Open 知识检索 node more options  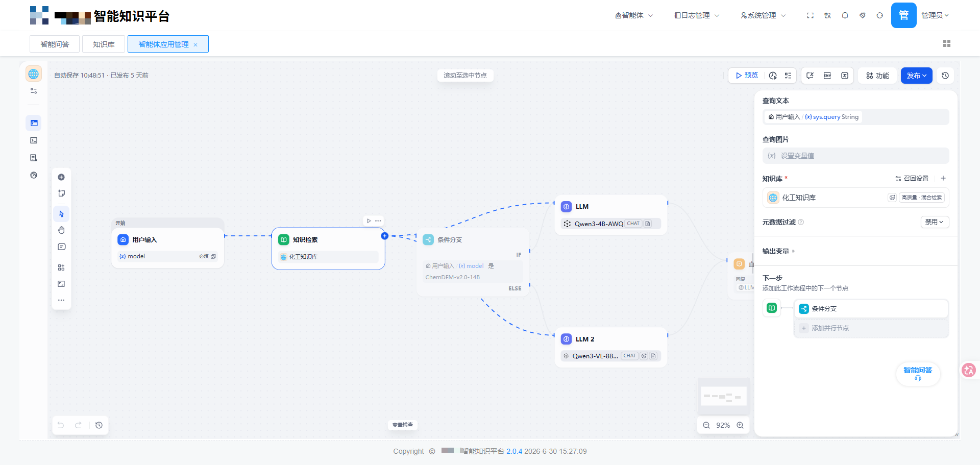coord(378,221)
